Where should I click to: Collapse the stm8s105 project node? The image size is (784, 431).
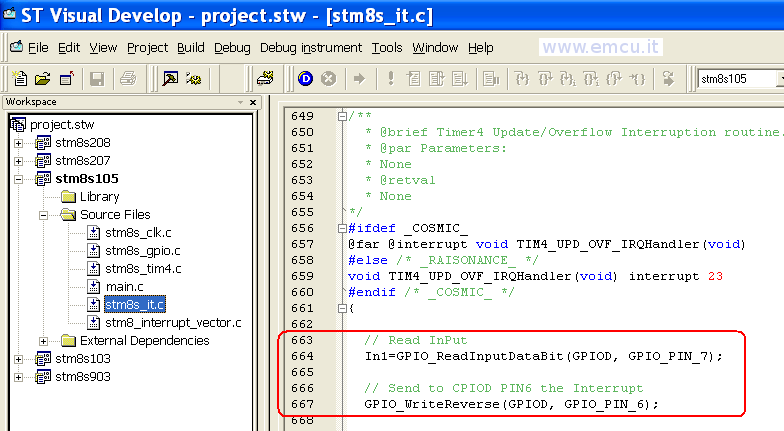click(x=18, y=179)
